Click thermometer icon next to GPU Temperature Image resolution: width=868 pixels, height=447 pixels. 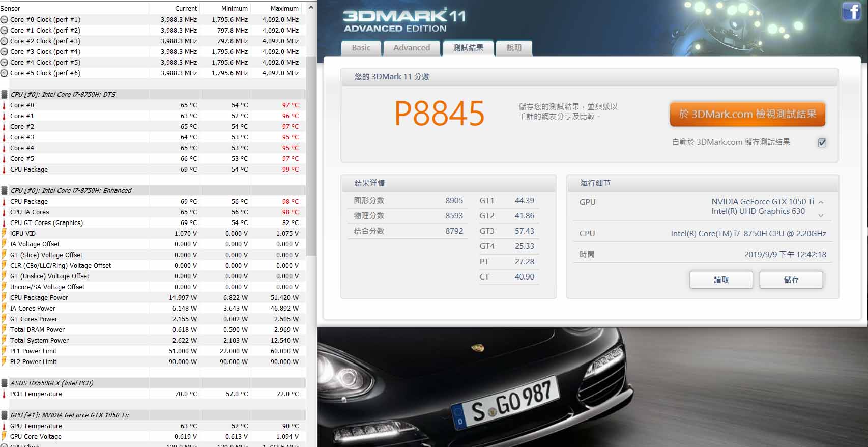click(x=4, y=426)
